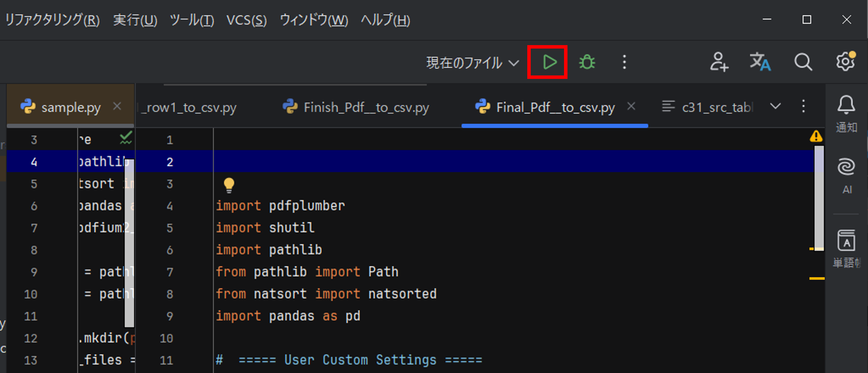Open the search everywhere magnifier
Screen dimensions: 868x373
(x=803, y=62)
